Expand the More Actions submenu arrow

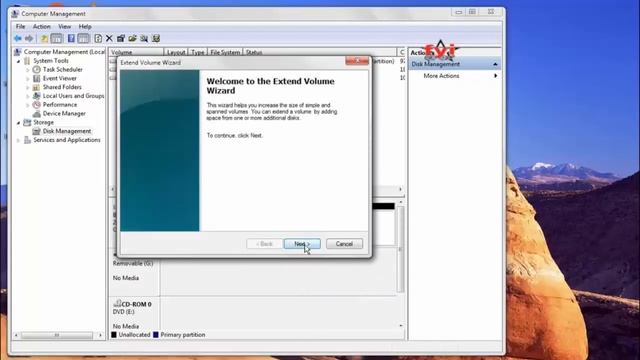[496, 76]
